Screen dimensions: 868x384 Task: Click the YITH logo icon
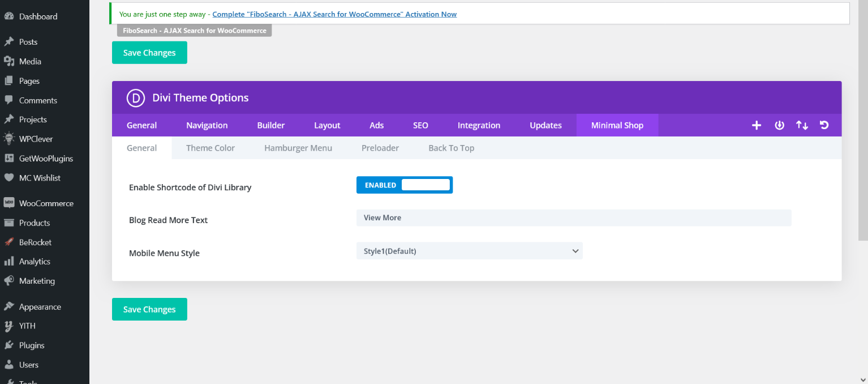click(x=8, y=326)
